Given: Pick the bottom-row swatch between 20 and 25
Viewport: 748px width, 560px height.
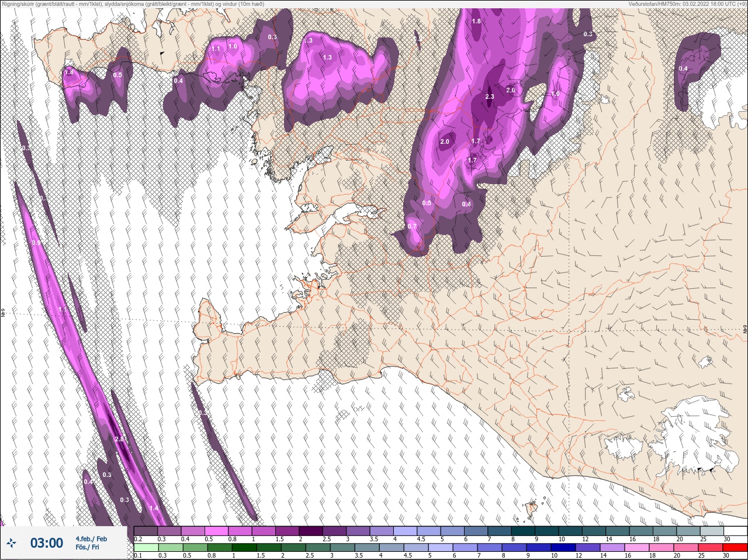Looking at the screenshot, I should click(x=686, y=548).
